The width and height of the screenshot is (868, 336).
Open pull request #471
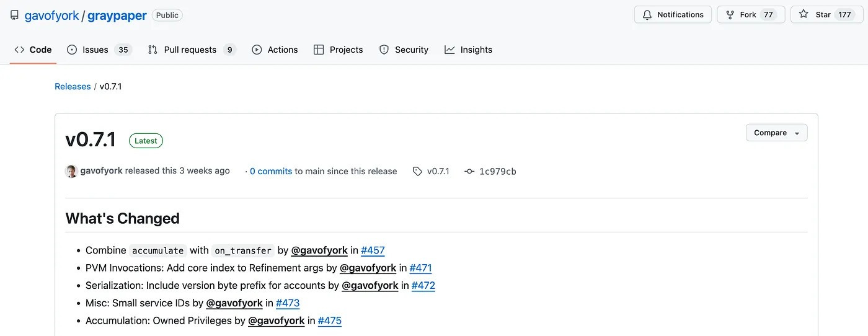coord(420,268)
